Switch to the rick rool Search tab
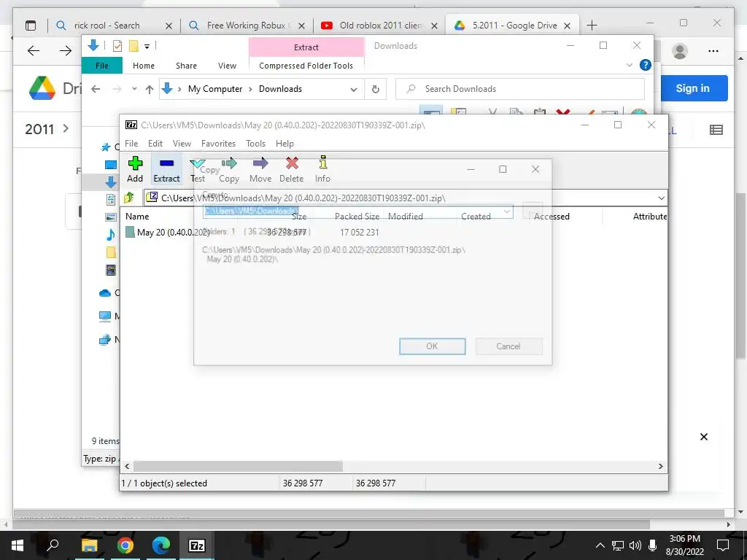Image resolution: width=747 pixels, height=560 pixels. point(114,26)
